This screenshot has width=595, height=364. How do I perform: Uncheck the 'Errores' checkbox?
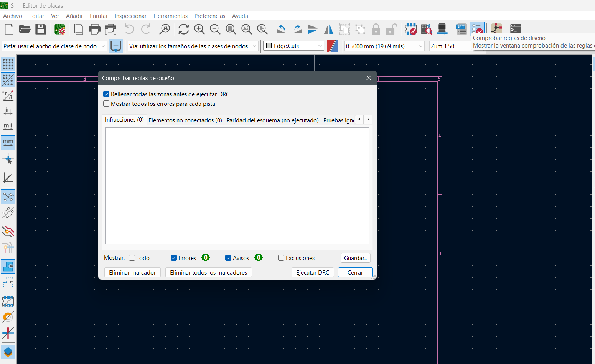click(x=174, y=258)
